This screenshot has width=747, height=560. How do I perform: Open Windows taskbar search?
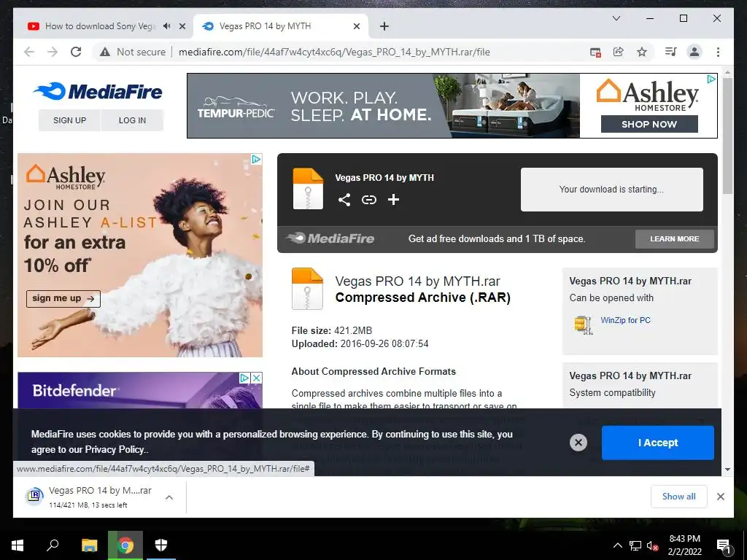pos(53,545)
